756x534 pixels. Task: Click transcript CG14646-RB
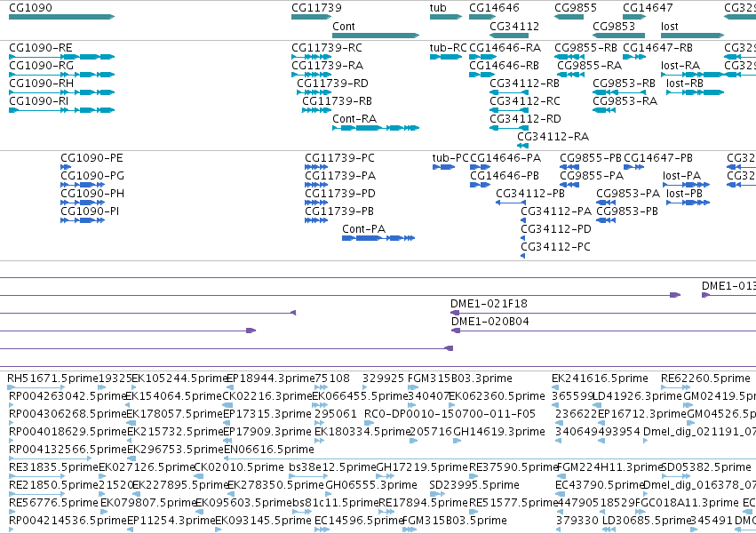click(481, 75)
